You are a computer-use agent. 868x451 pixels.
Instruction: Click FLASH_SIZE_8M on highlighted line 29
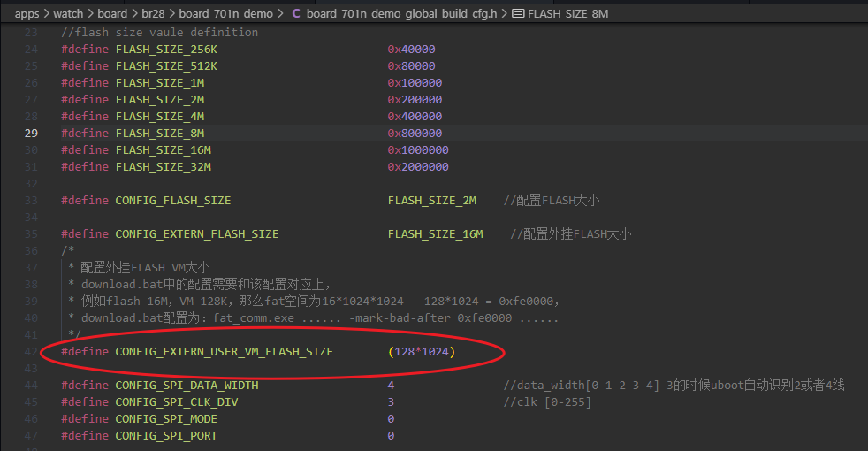click(x=159, y=134)
